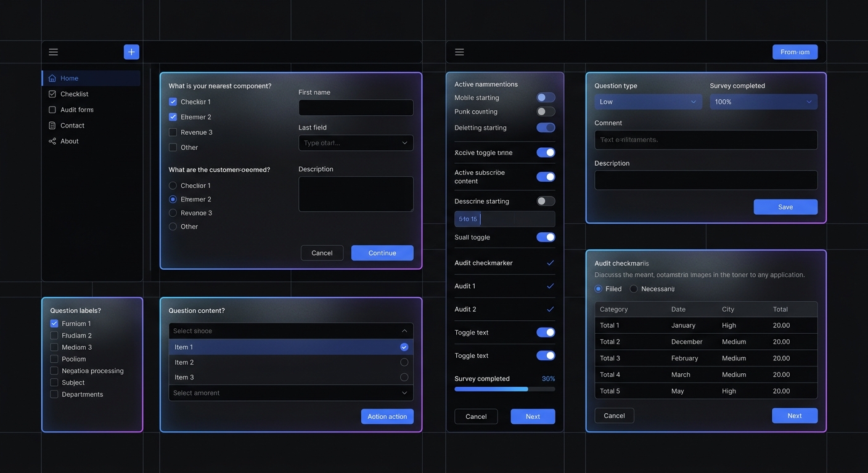Open Survey completed 100% dropdown

pyautogui.click(x=763, y=102)
